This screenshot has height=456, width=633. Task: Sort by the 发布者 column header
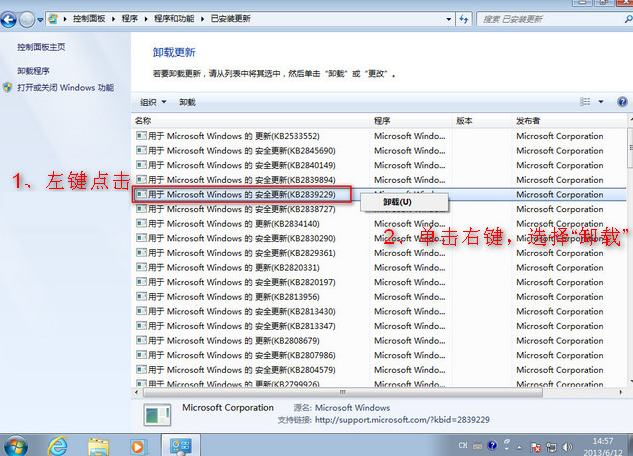point(569,121)
